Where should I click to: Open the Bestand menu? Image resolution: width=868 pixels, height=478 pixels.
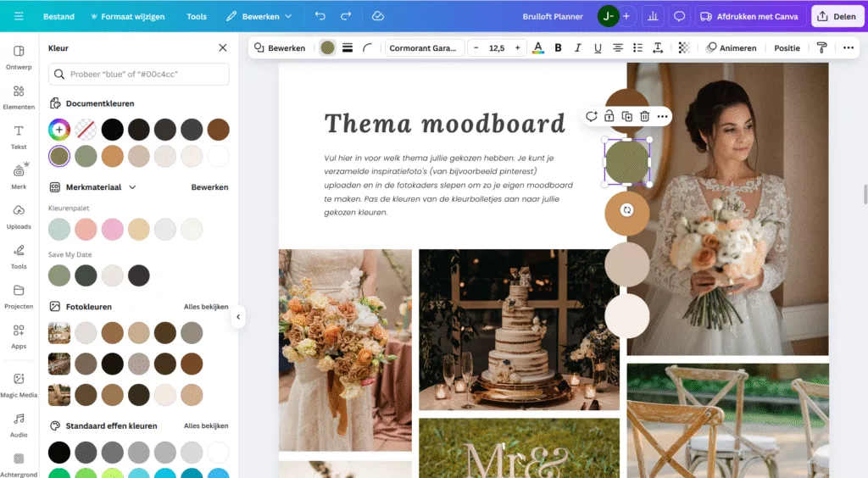(x=58, y=17)
